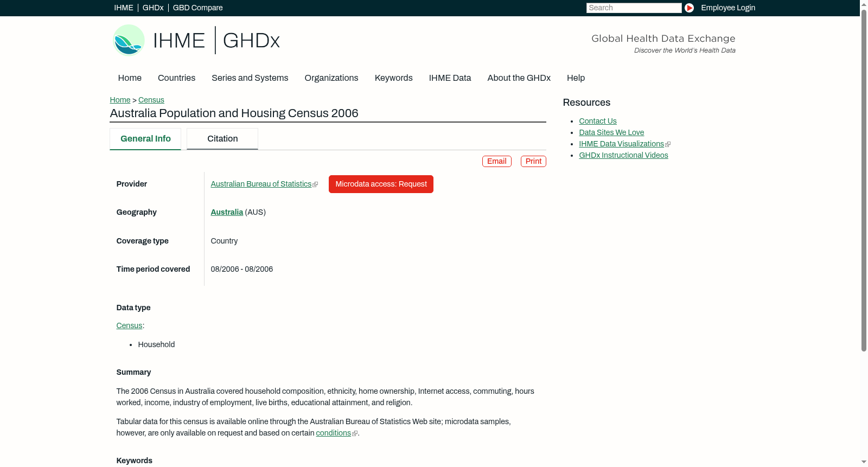The image size is (868, 467).
Task: Click scrollbar down arrow
Action: click(864, 463)
